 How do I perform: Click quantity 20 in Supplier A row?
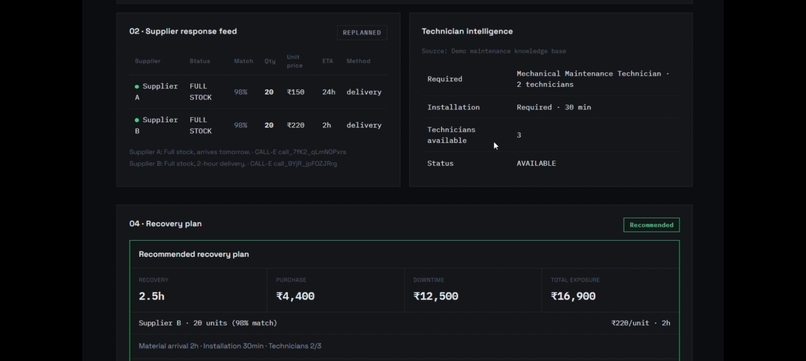(269, 92)
